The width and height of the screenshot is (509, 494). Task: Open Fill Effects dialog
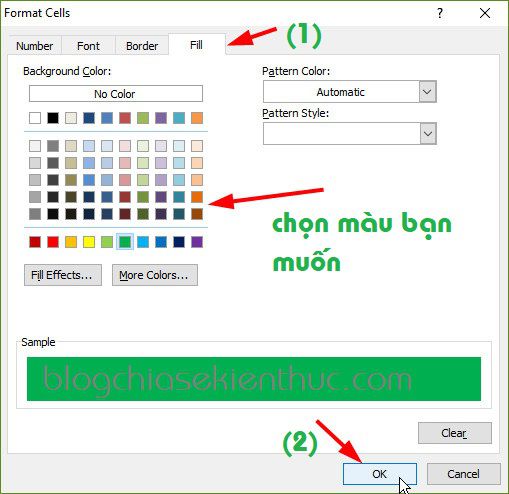point(63,275)
